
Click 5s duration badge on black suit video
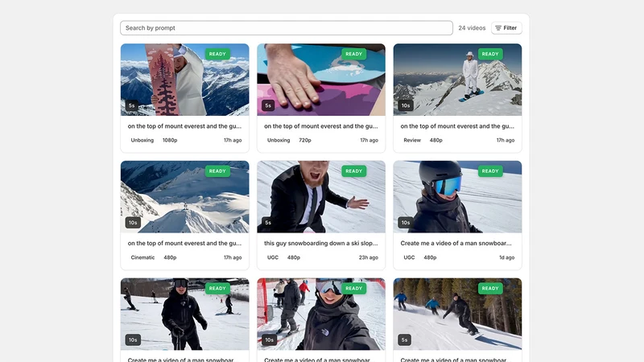point(268,223)
